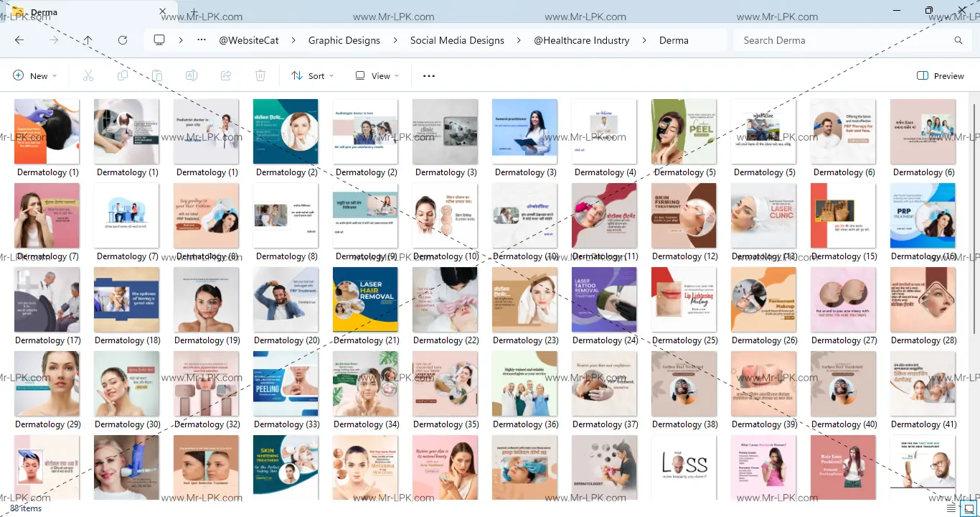Go up one folder level
The width and height of the screenshot is (980, 517).
pos(88,40)
